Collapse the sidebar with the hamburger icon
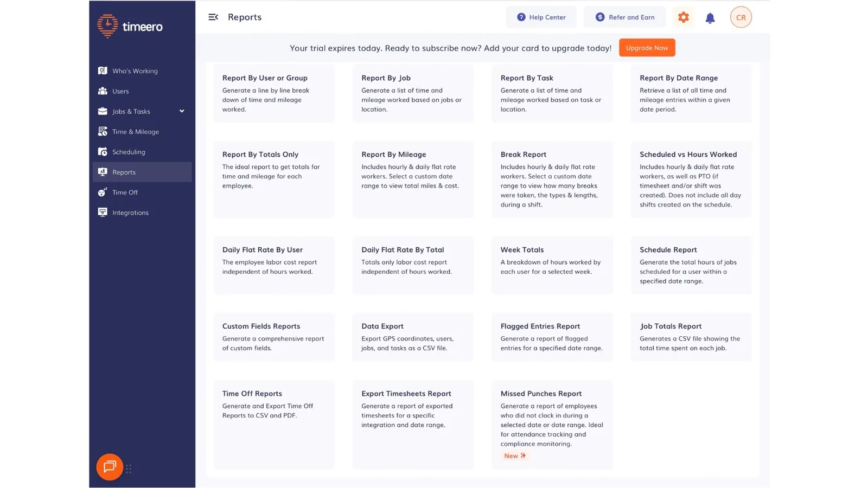 tap(213, 17)
